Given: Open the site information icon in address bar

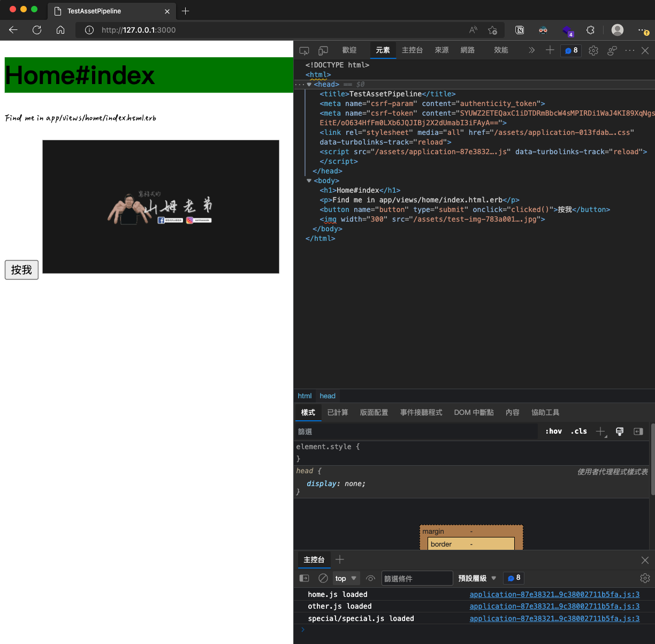Looking at the screenshot, I should (x=90, y=30).
